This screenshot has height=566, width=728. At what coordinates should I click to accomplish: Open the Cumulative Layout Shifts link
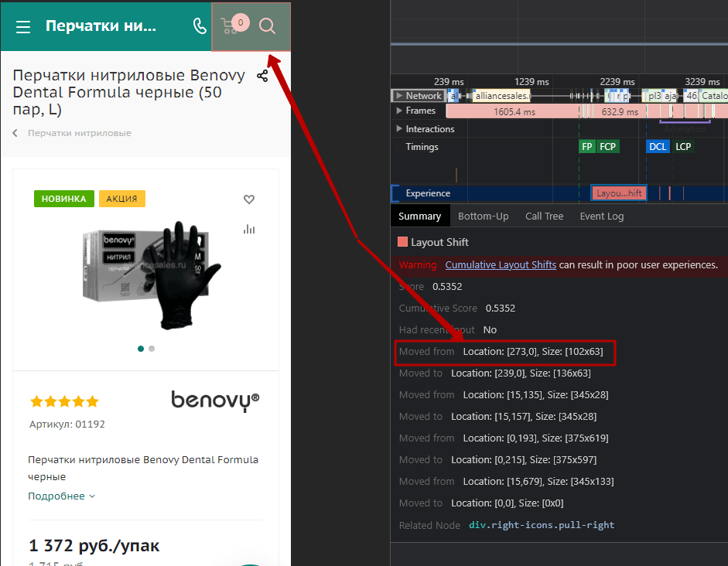pyautogui.click(x=501, y=265)
